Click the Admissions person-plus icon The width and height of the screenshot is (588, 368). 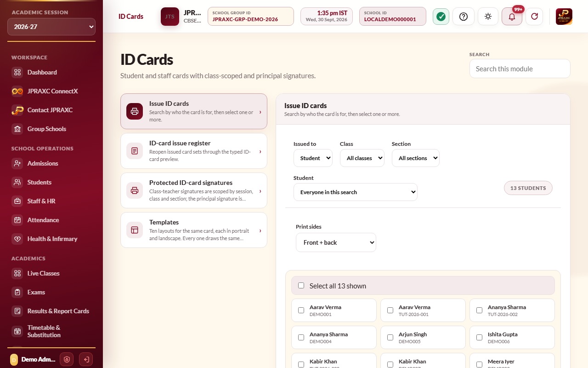pyautogui.click(x=17, y=163)
